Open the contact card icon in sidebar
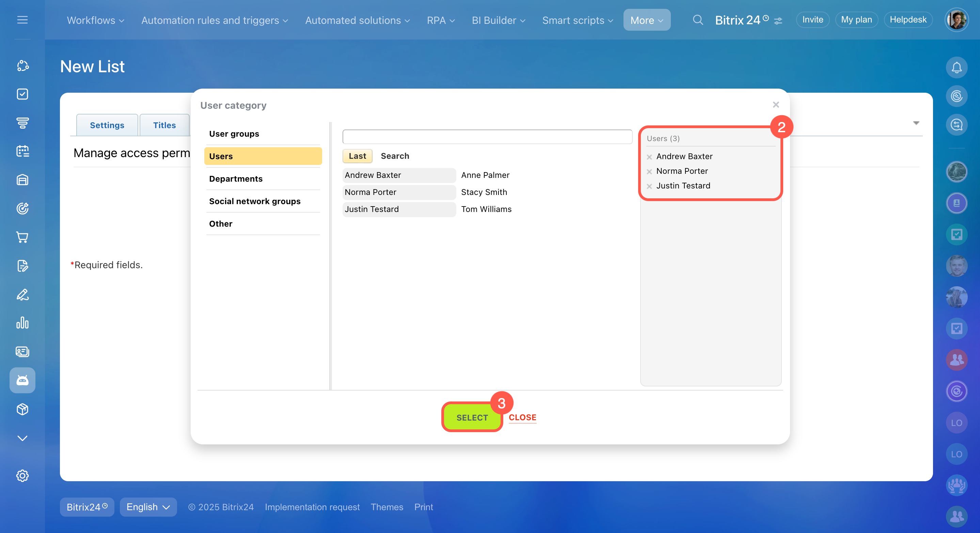Image resolution: width=980 pixels, height=533 pixels. pyautogui.click(x=22, y=351)
